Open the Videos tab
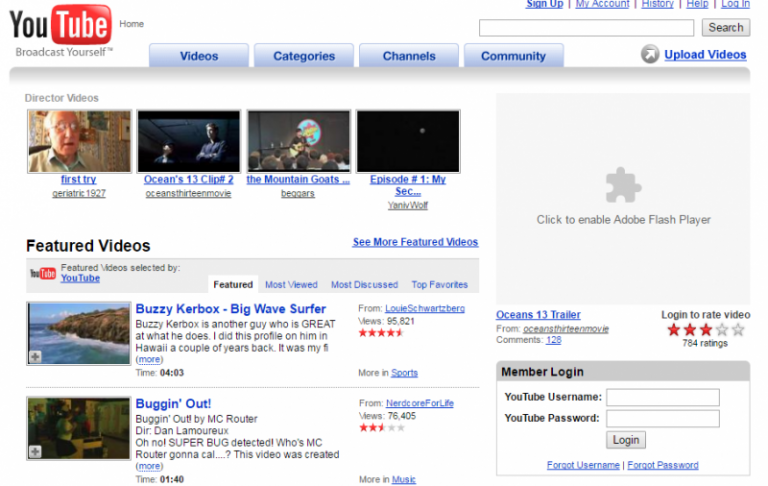 (199, 56)
